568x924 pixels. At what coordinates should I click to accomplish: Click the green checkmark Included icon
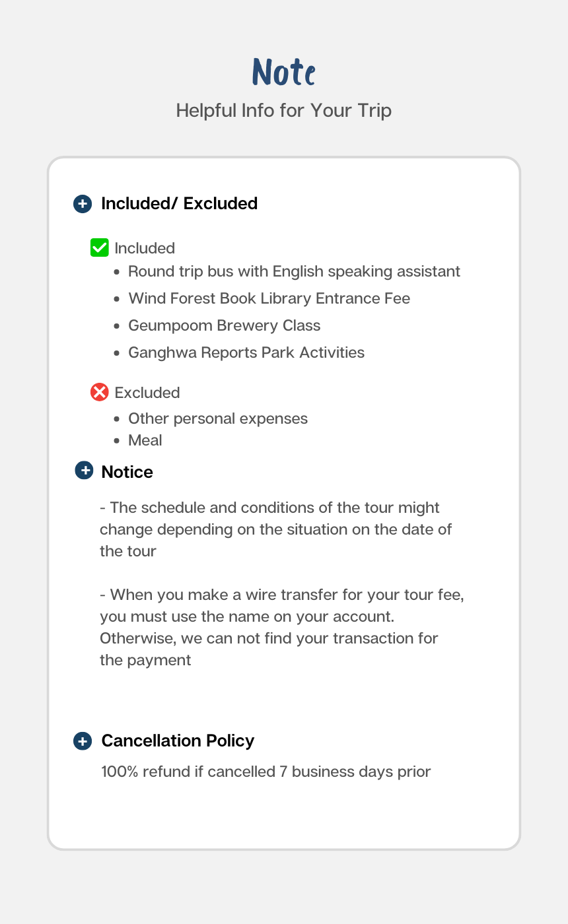[x=99, y=247]
